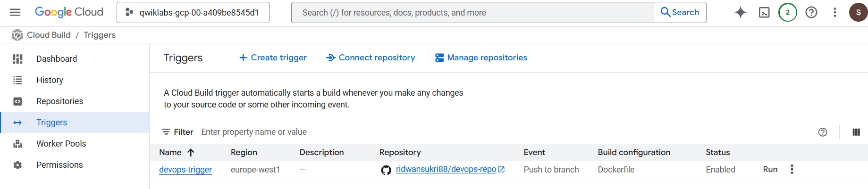Open the project picker qwiklabs-gcp-00-a409be8545d1
Image resolution: width=868 pixels, height=189 pixels.
click(193, 13)
